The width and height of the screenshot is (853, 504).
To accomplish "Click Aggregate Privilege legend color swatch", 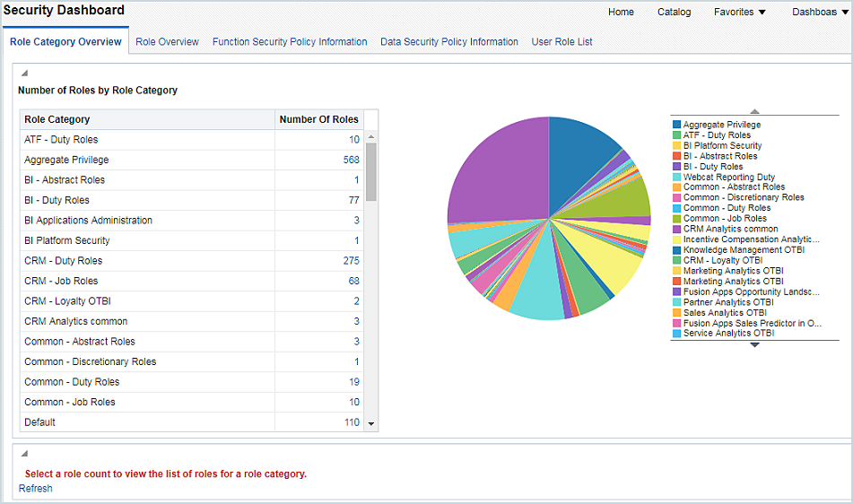I will 676,125.
